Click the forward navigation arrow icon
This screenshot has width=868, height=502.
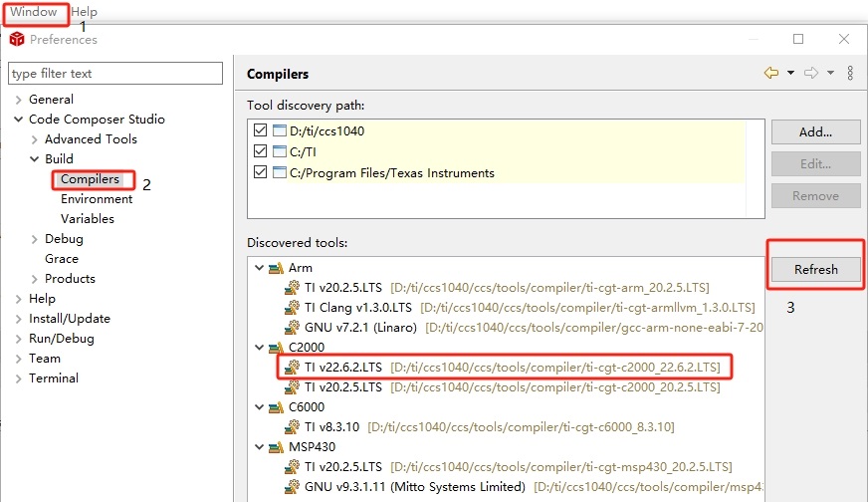point(811,73)
